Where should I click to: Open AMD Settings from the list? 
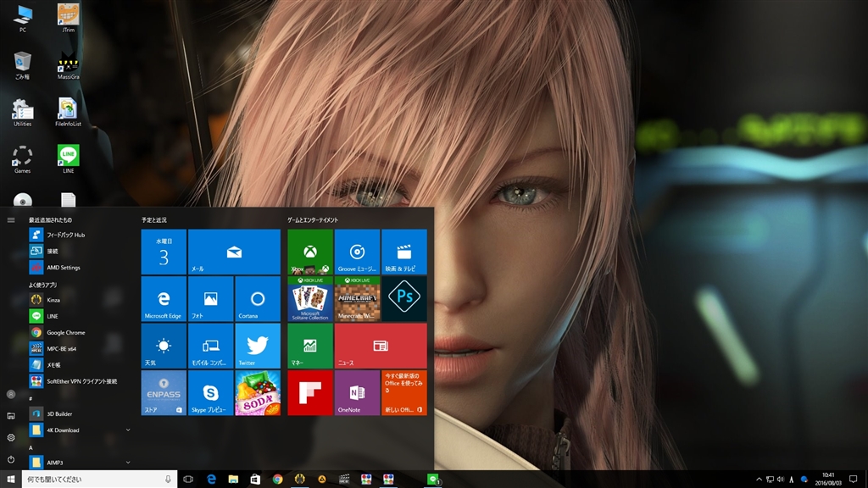coord(80,267)
